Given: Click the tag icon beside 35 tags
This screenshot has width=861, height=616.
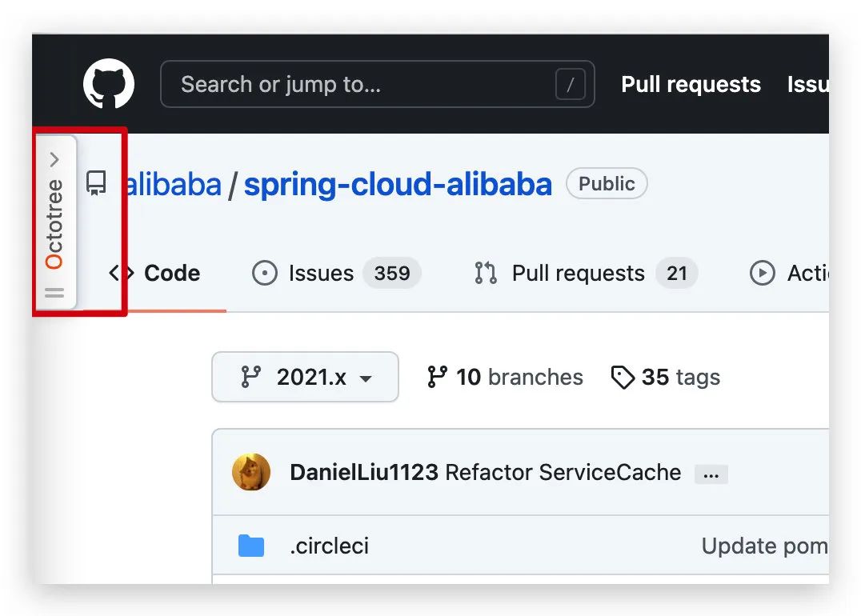Looking at the screenshot, I should pyautogui.click(x=623, y=377).
